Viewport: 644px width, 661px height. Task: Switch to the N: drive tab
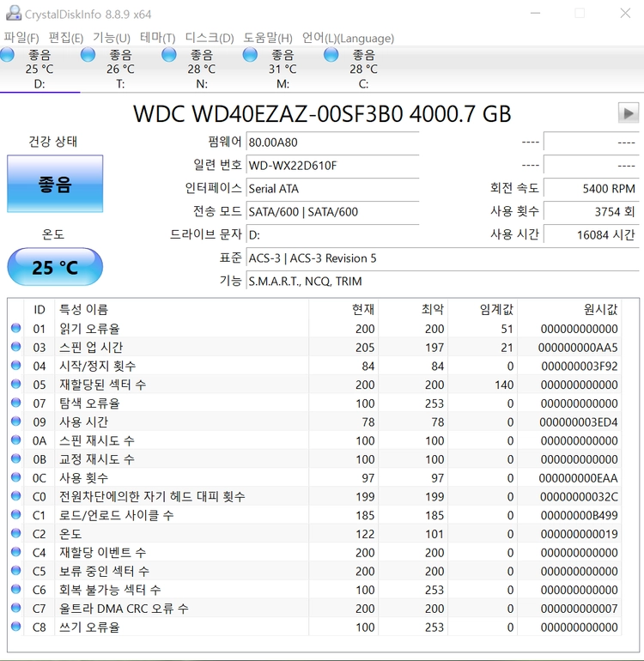coord(202,70)
